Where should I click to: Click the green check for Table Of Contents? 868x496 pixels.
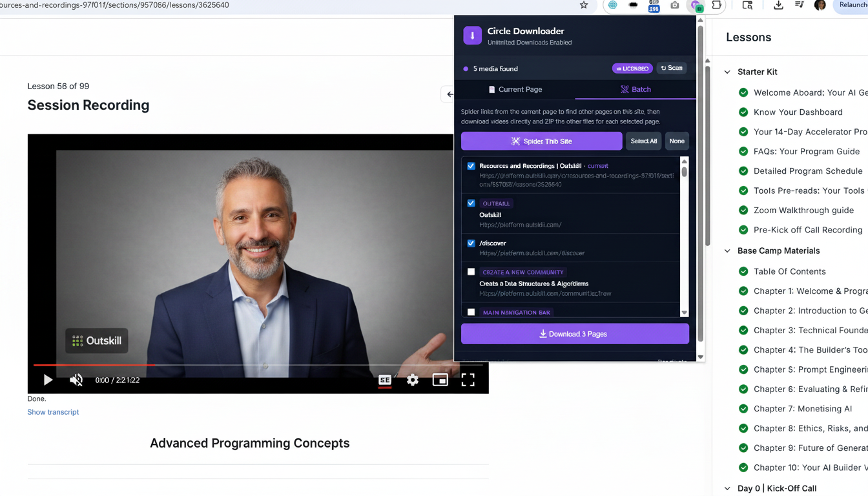743,271
